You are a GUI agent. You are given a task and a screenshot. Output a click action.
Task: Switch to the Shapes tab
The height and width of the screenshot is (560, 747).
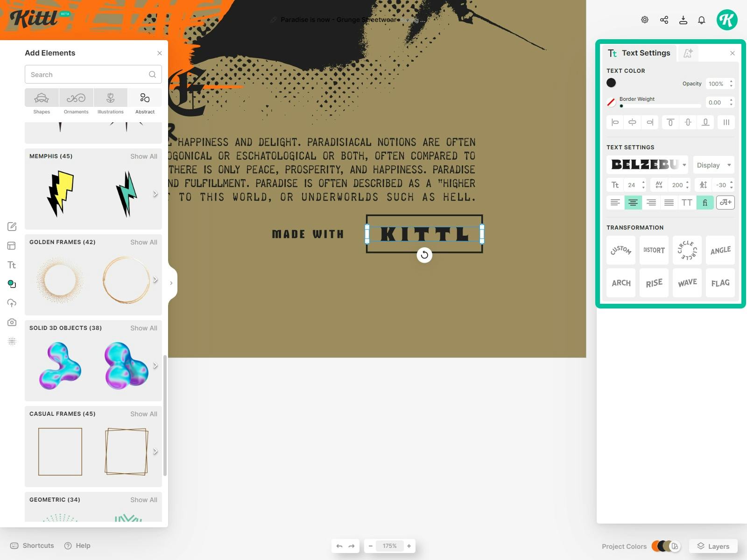(x=42, y=102)
